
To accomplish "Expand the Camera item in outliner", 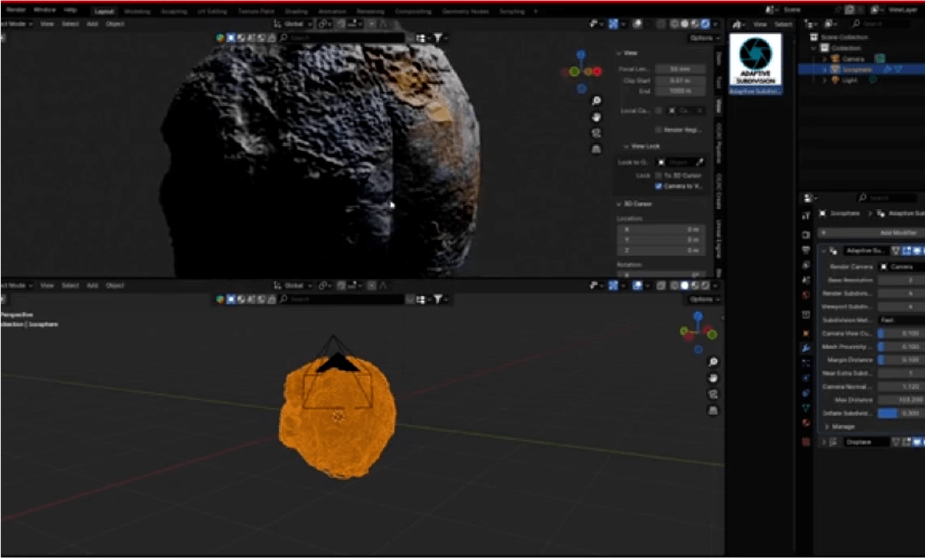I will [825, 59].
